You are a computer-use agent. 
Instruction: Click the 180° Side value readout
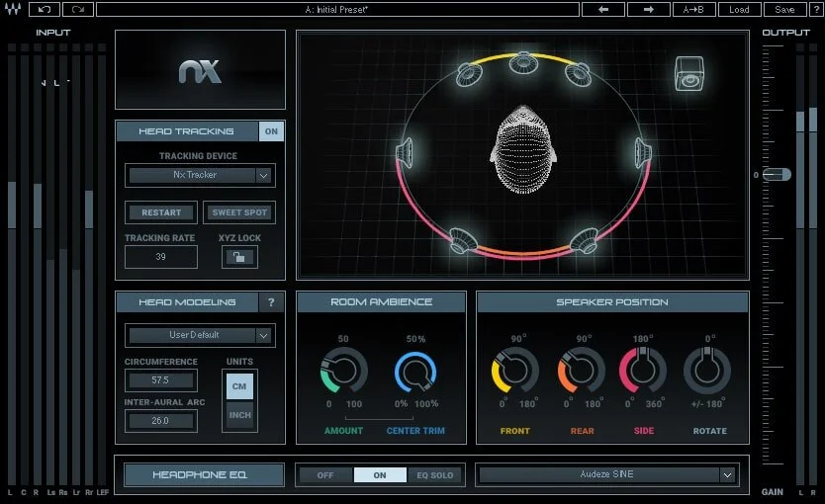[643, 338]
